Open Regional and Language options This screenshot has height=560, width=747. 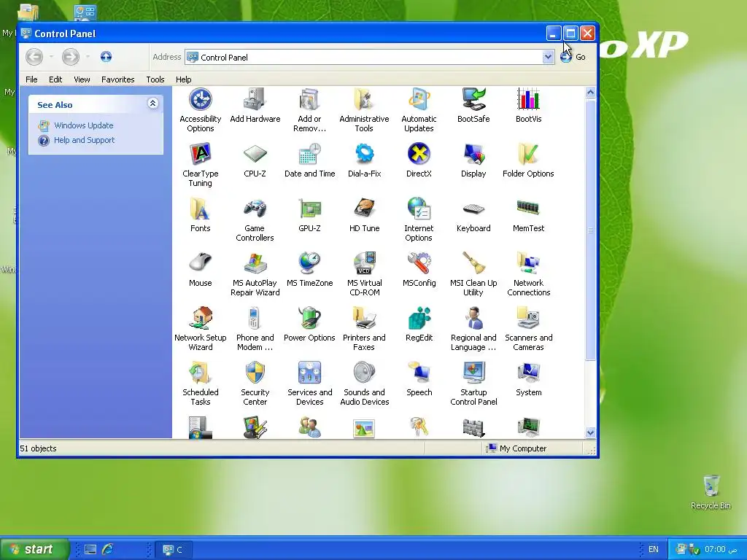(473, 329)
